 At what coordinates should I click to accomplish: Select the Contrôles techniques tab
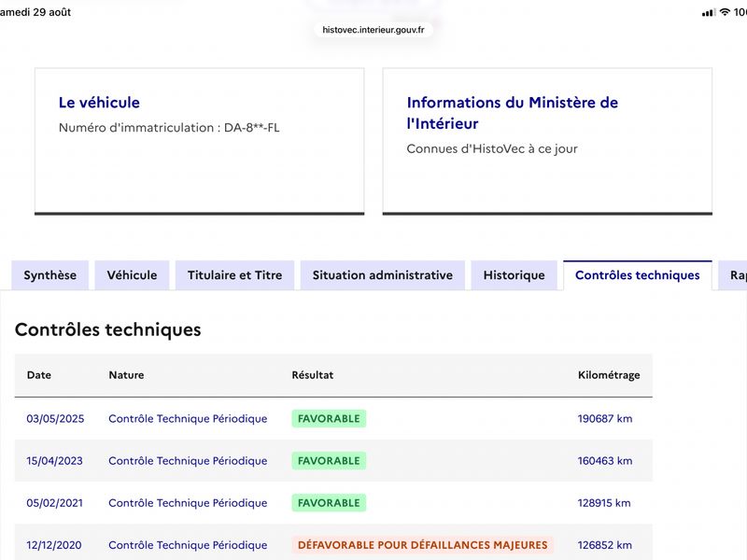638,275
